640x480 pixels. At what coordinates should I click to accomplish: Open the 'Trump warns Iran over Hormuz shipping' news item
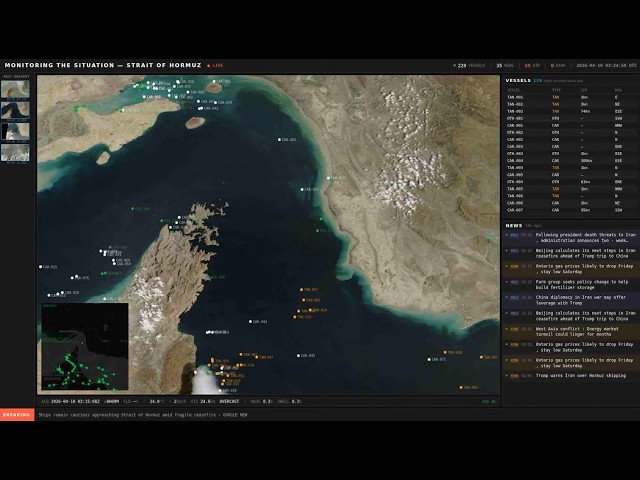tap(571, 376)
